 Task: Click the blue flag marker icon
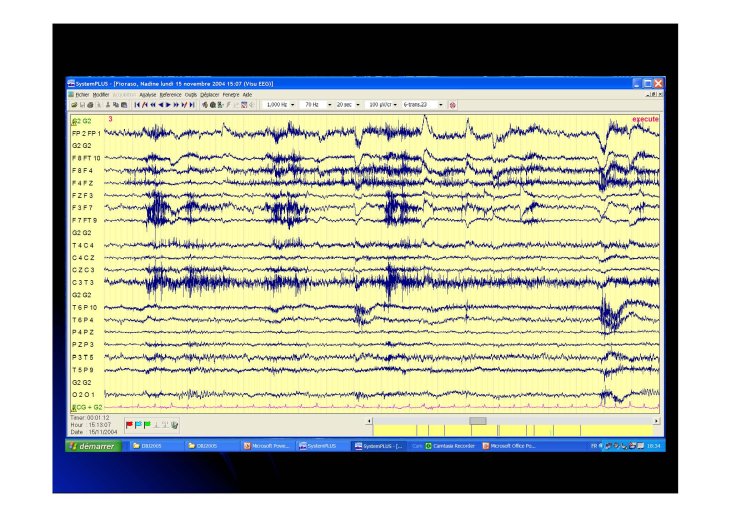pos(138,424)
